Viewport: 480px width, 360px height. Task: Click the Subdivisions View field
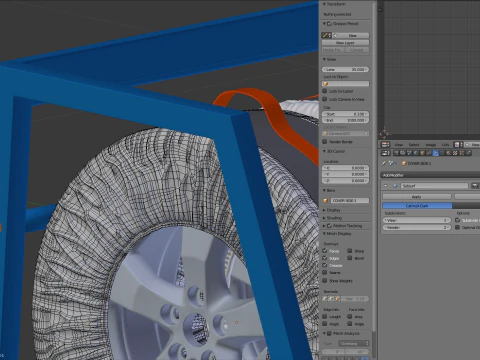(417, 220)
